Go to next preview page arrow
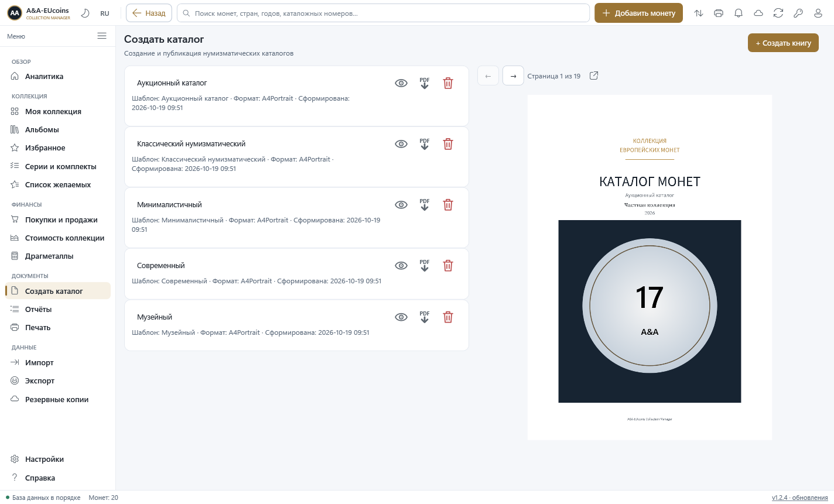 [x=513, y=76]
